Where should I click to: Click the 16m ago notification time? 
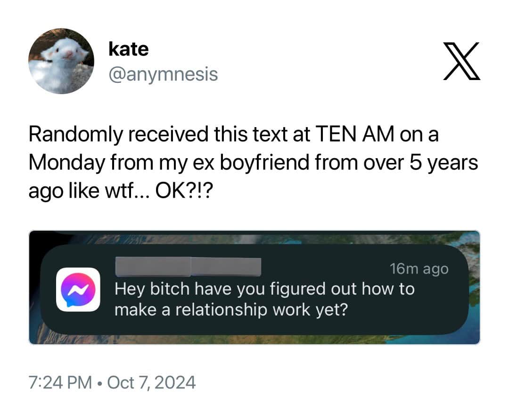(x=419, y=269)
